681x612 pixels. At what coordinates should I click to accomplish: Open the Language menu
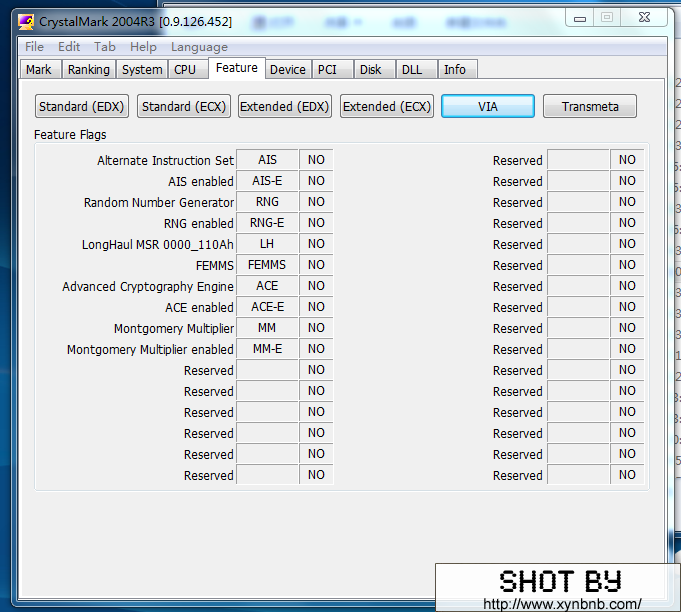tap(199, 46)
